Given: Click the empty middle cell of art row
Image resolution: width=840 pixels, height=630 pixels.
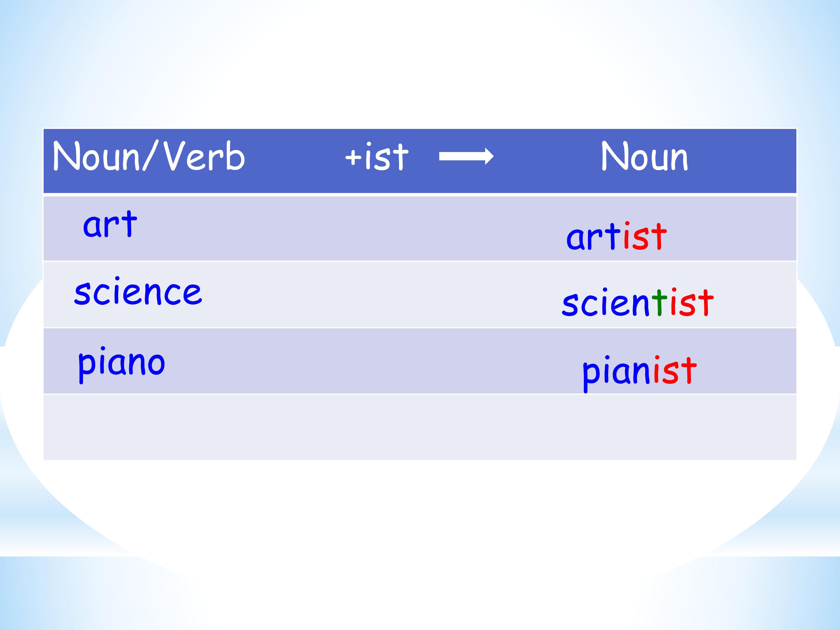Looking at the screenshot, I should tap(380, 229).
